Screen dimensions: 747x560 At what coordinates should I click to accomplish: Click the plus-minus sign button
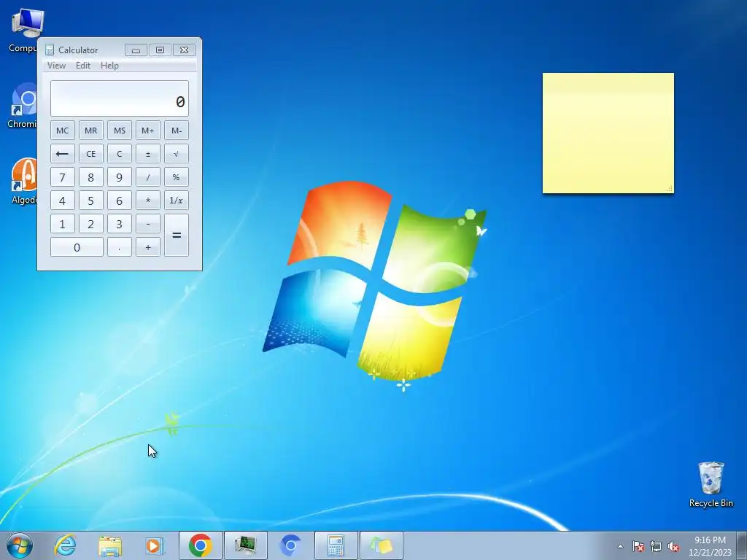[x=147, y=154]
